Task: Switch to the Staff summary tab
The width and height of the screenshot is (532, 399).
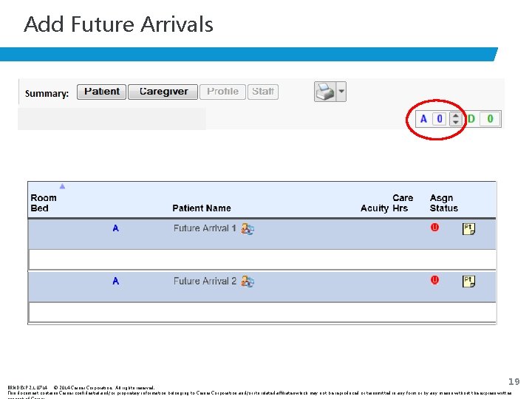Action: [263, 92]
